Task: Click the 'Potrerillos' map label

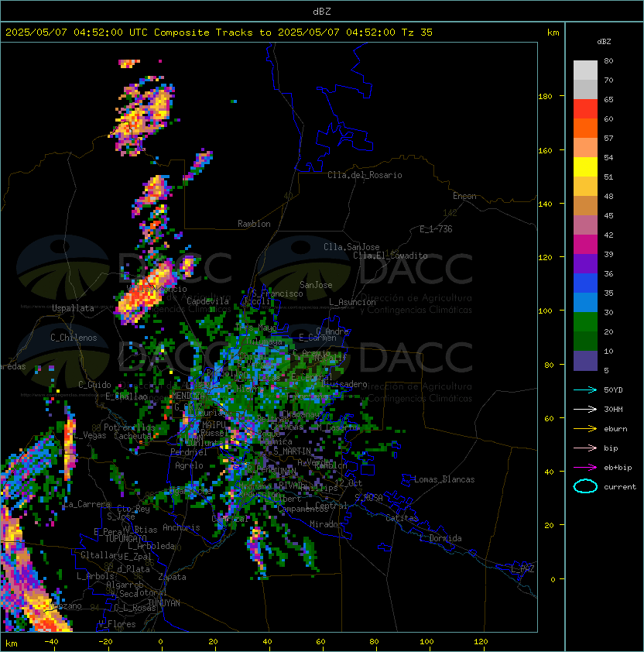Action: pyautogui.click(x=129, y=427)
